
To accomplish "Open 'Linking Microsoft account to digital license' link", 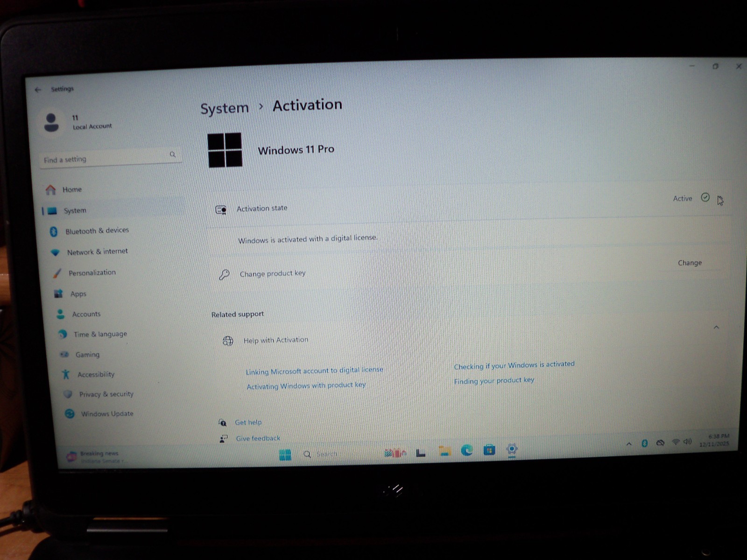I will tap(314, 371).
